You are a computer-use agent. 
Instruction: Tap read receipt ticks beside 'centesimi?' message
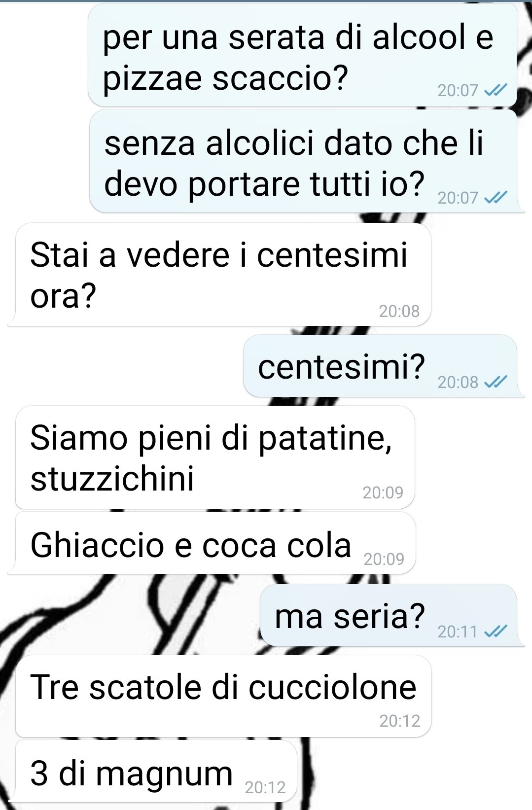point(496,382)
